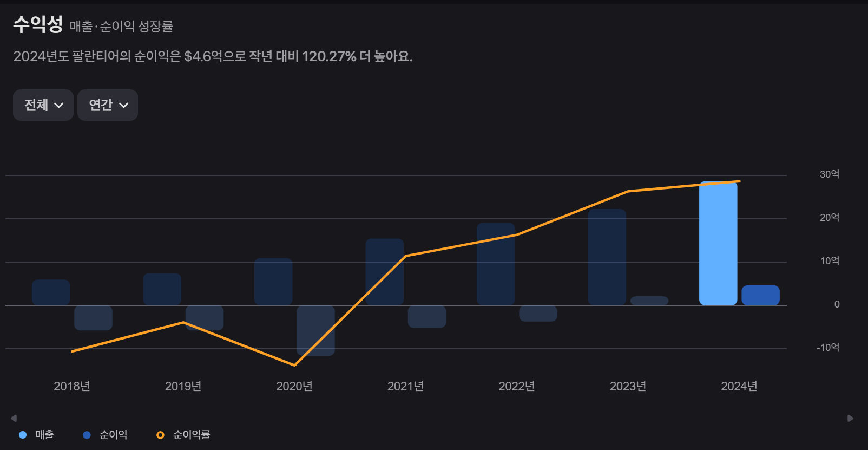Toggle the 순이익 legend series
Screen dimensions: 868x450
point(105,434)
